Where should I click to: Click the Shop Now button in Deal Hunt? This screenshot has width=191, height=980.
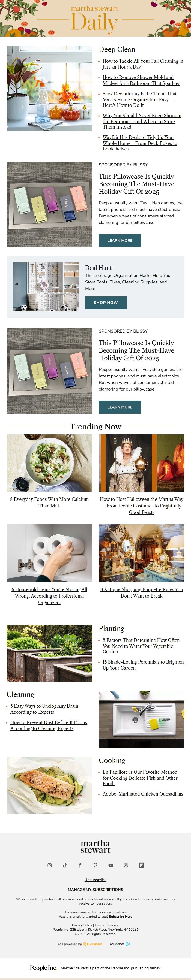pyautogui.click(x=106, y=303)
